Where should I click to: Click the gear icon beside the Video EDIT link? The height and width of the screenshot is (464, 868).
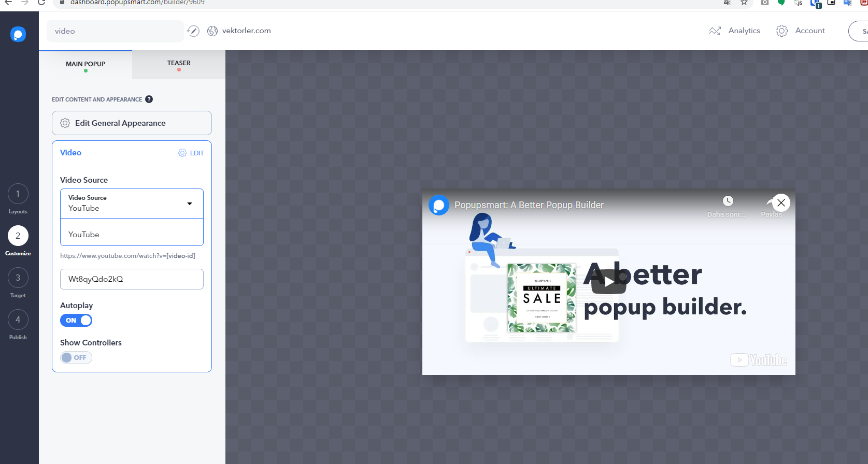[x=182, y=153]
